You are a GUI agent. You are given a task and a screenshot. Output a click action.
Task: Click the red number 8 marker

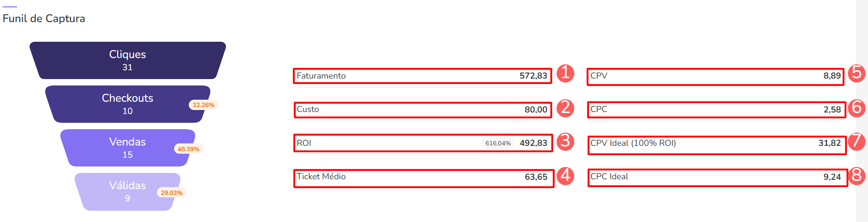click(x=857, y=175)
